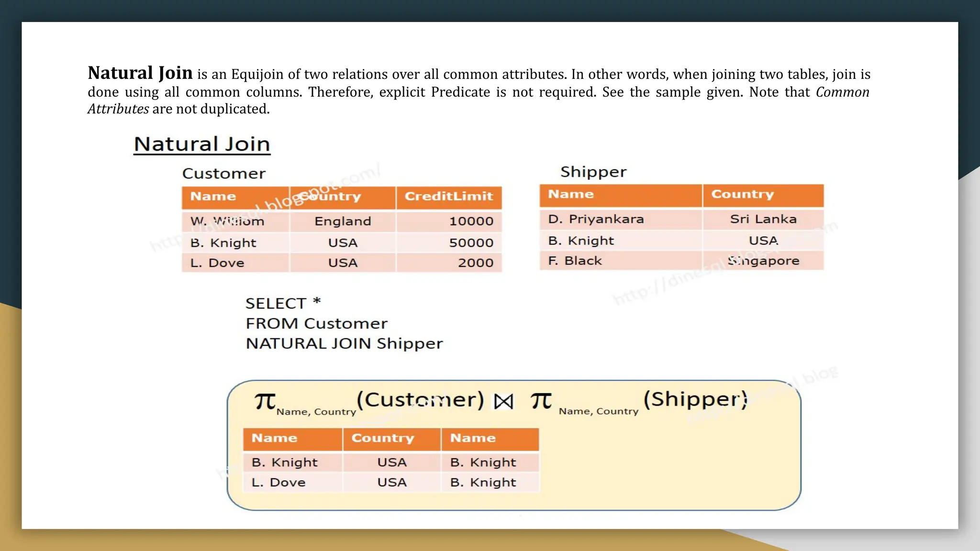Click the "SELECT *" line of the query
Image resolution: width=980 pixels, height=551 pixels.
pos(283,303)
